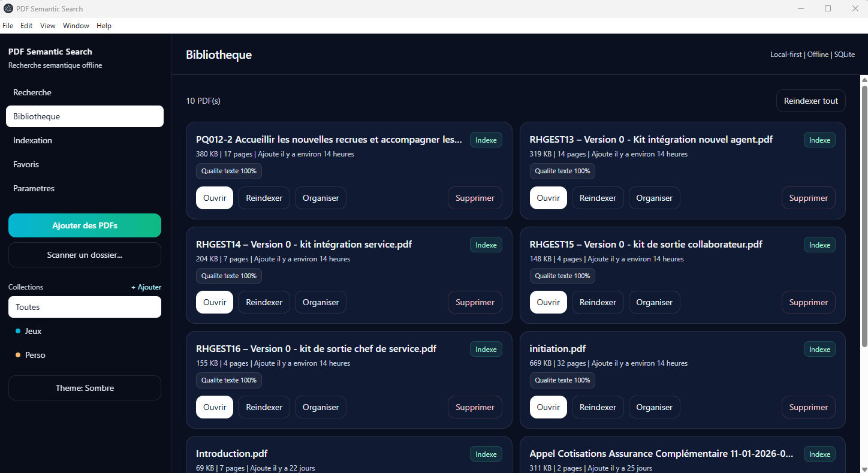Select the Perso collection with orange dot
The height and width of the screenshot is (473, 868).
(x=35, y=355)
